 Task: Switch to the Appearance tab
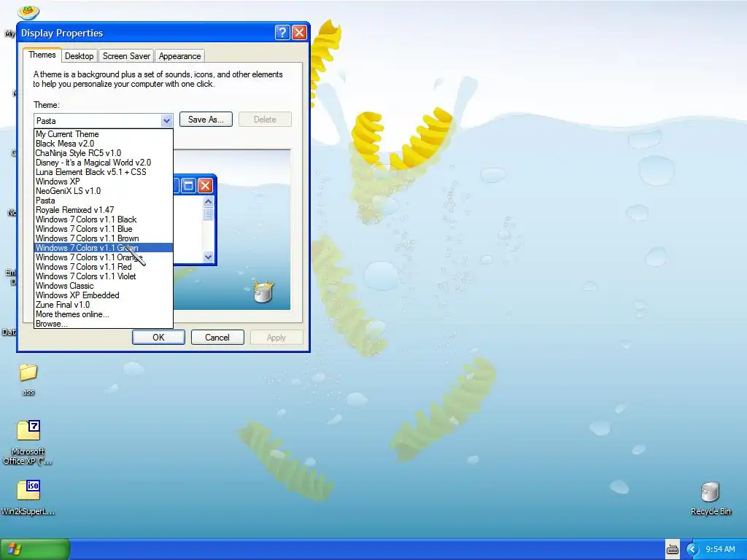pos(179,56)
